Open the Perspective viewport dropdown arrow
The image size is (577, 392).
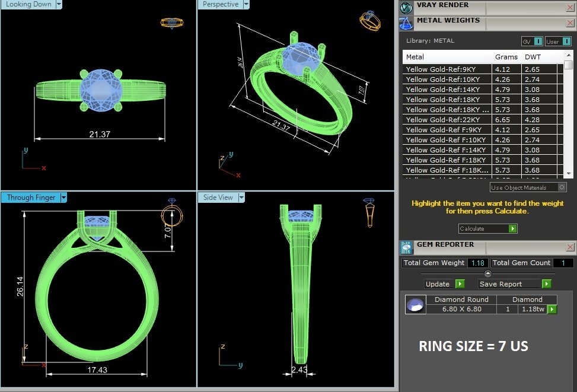246,4
